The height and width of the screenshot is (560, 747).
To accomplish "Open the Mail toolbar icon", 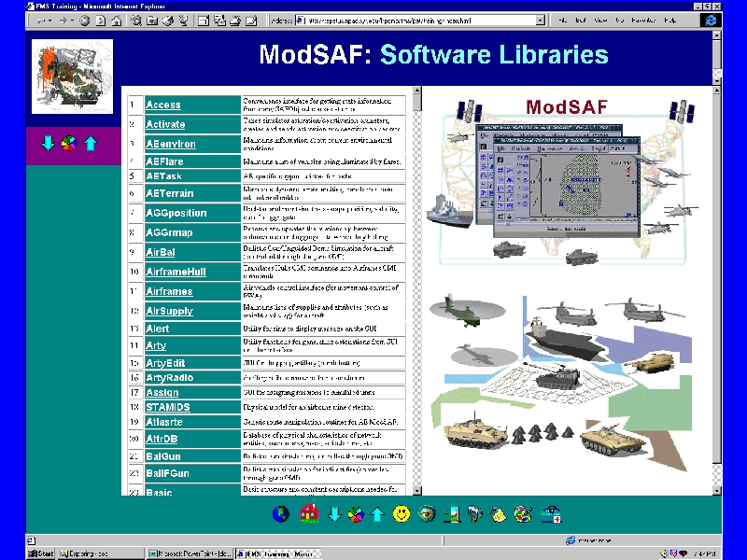I will pyautogui.click(x=219, y=21).
